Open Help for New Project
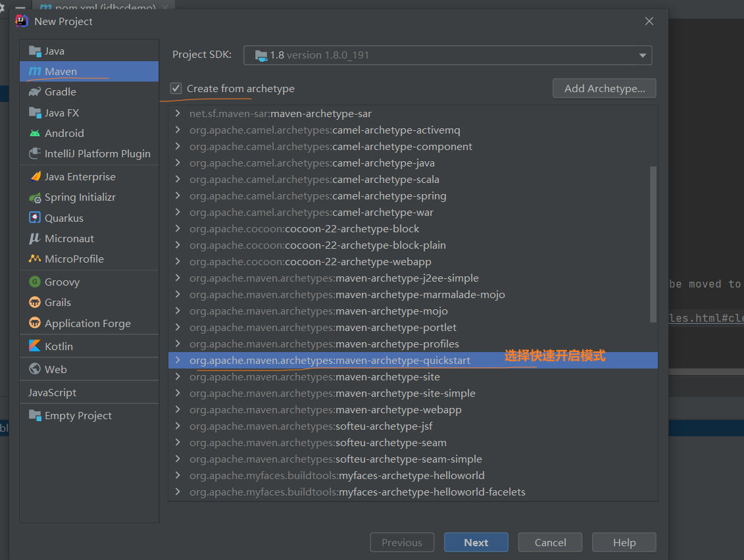The width and height of the screenshot is (744, 560). click(624, 542)
